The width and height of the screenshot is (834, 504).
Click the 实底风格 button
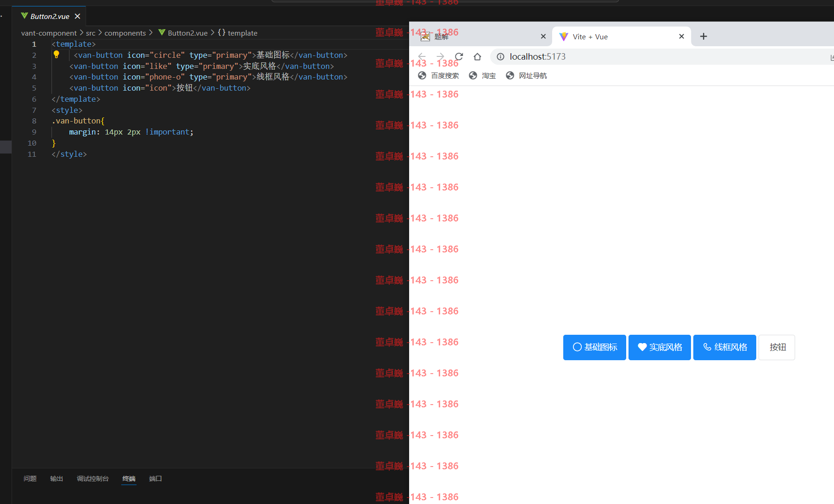[x=660, y=347]
